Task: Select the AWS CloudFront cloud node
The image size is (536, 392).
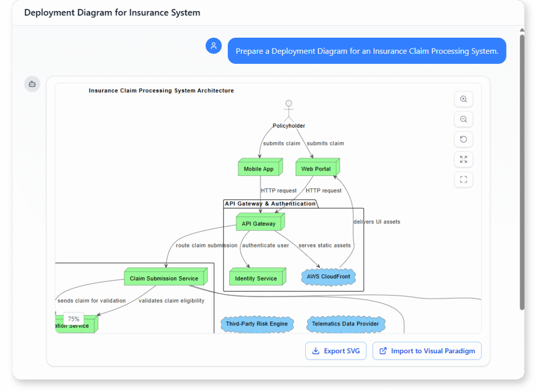Action: 328,277
